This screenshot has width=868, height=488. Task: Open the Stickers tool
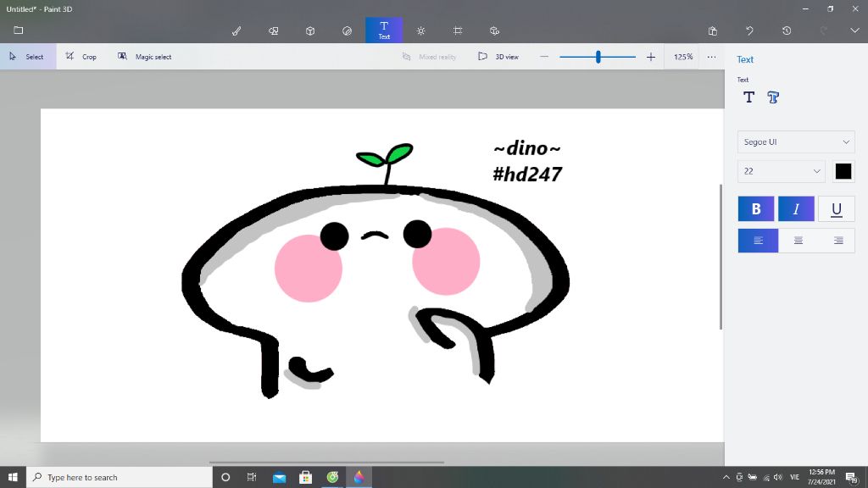(347, 30)
